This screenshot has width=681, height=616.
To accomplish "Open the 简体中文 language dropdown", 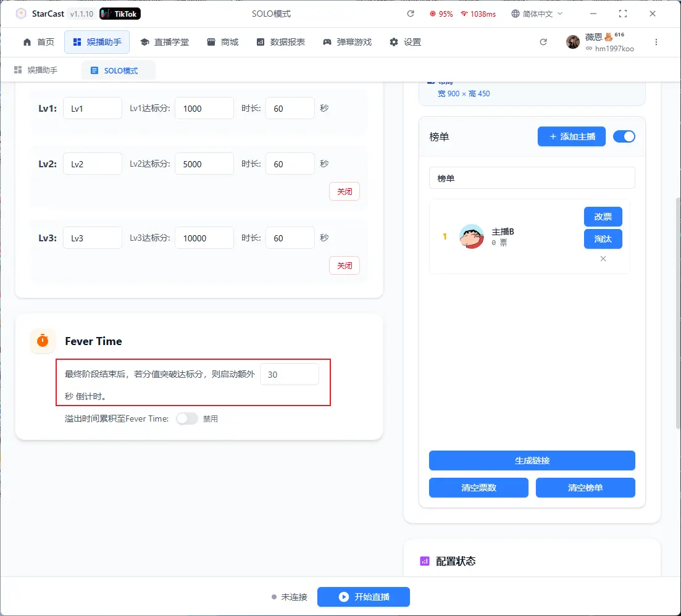I will [537, 14].
